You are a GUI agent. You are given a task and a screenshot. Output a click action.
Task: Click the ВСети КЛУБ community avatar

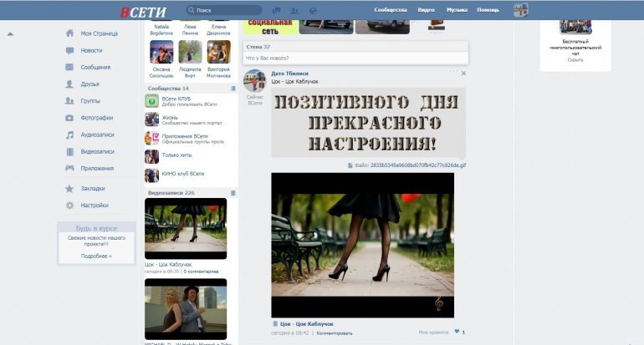click(151, 101)
